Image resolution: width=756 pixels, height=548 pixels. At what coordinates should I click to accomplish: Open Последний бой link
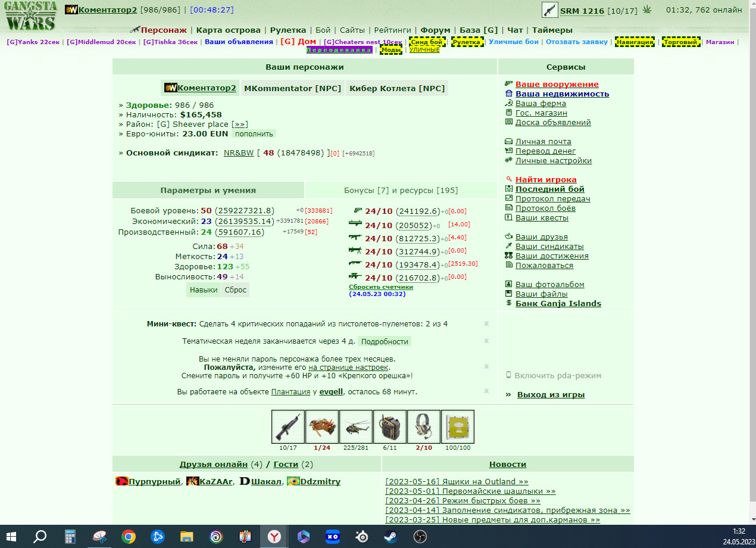pyautogui.click(x=550, y=189)
